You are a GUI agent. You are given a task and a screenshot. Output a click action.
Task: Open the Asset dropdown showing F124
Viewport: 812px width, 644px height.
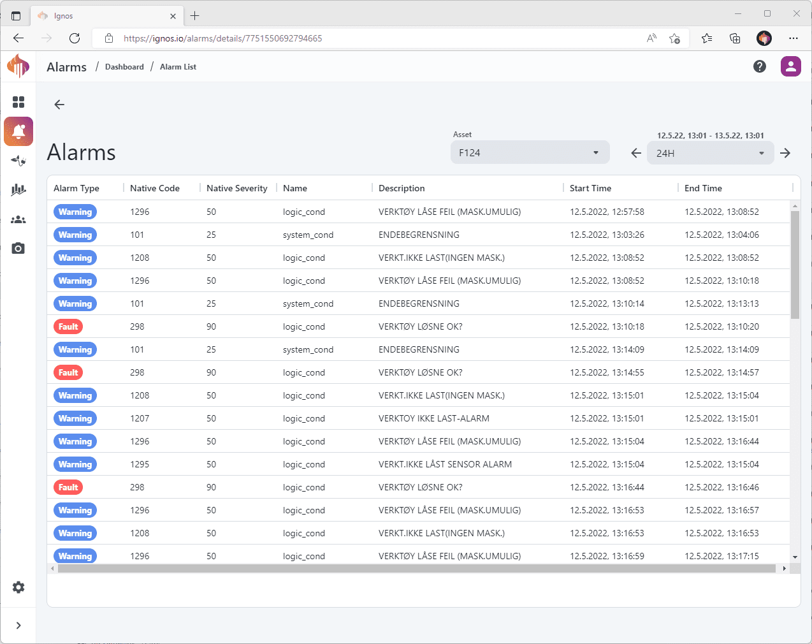click(530, 152)
